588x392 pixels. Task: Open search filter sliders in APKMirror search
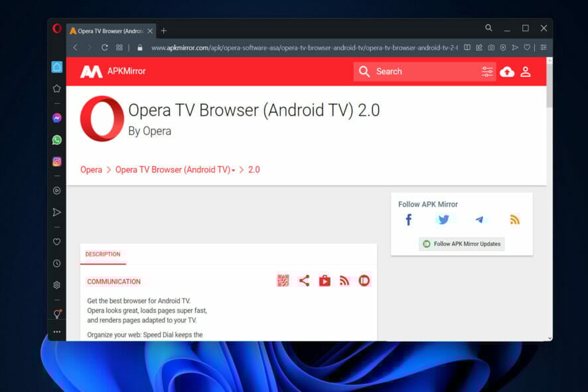point(487,71)
